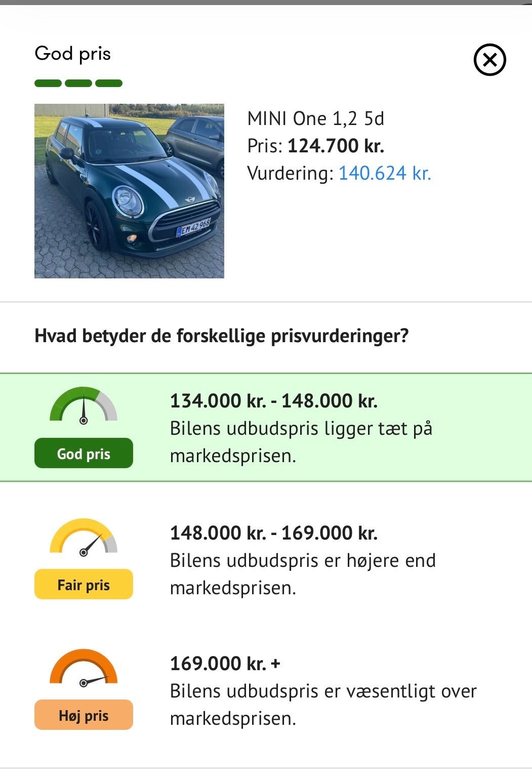This screenshot has width=532, height=781.
Task: Click the God pris heading text
Action: click(x=73, y=54)
